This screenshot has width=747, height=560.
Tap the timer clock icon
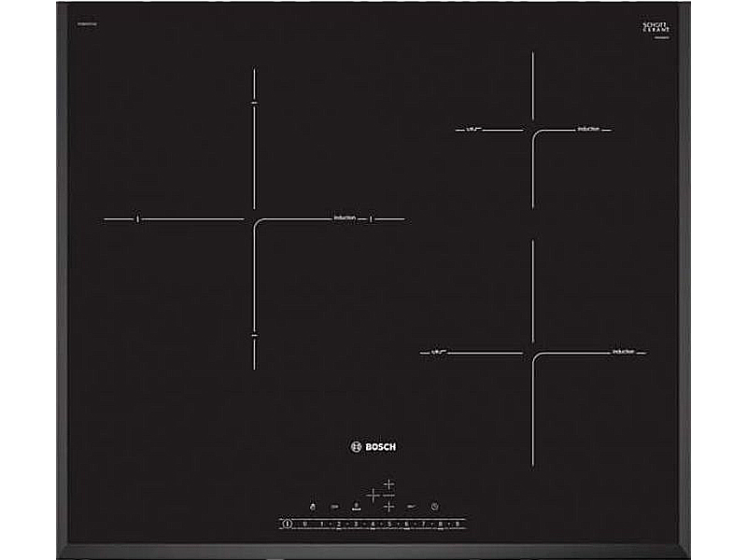coord(435,506)
